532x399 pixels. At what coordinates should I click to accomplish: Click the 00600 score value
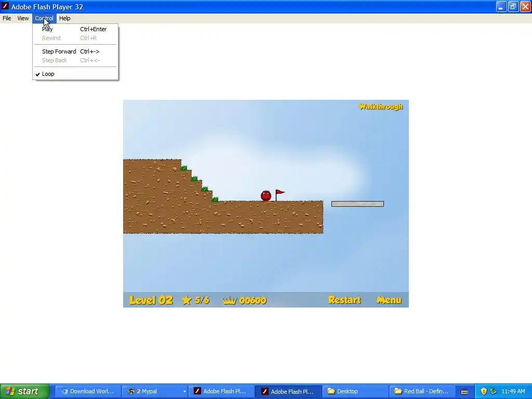pos(253,300)
